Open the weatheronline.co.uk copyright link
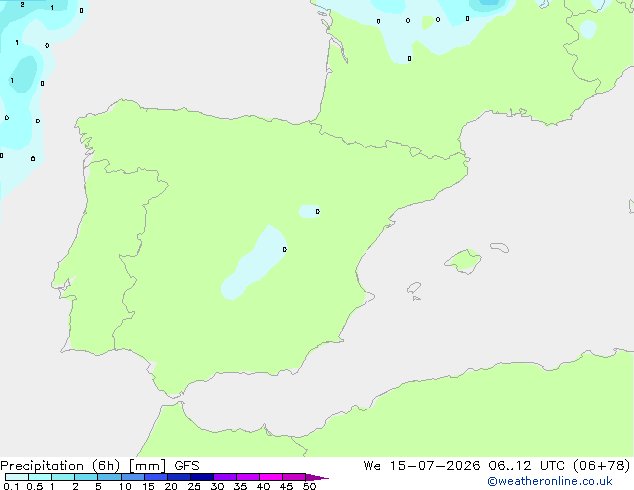634x490 pixels. (x=550, y=481)
